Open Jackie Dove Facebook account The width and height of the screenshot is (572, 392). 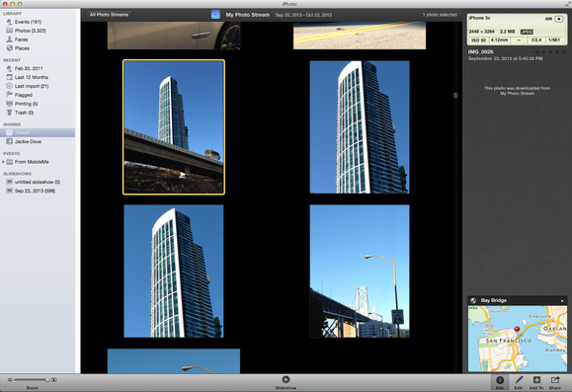coord(28,141)
